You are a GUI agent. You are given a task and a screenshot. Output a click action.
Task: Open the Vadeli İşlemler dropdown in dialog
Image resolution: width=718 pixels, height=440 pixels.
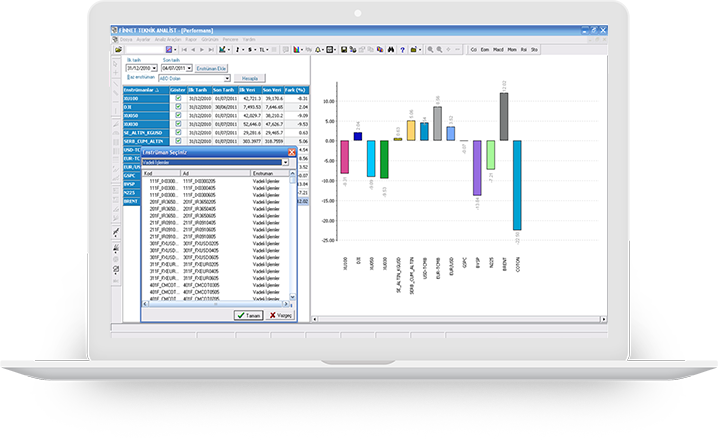click(285, 163)
